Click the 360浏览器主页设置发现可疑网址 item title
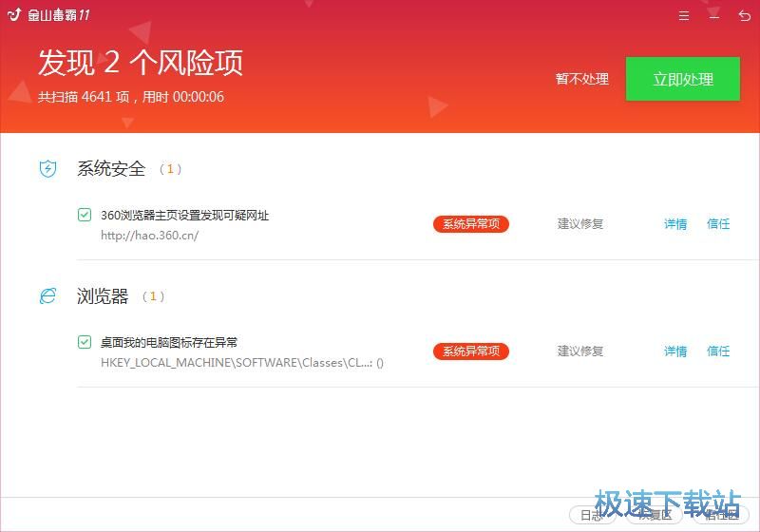The width and height of the screenshot is (760, 532). (x=184, y=215)
